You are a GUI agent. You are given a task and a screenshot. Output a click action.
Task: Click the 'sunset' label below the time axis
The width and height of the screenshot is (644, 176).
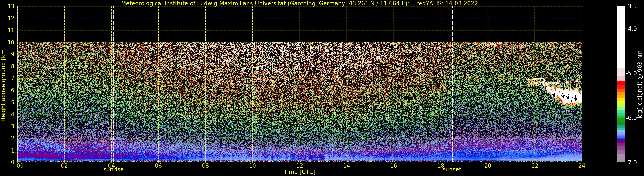point(452,170)
